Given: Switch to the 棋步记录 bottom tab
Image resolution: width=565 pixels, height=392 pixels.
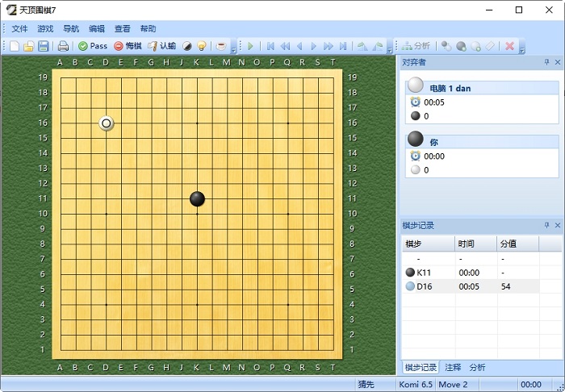Looking at the screenshot, I should 421,368.
